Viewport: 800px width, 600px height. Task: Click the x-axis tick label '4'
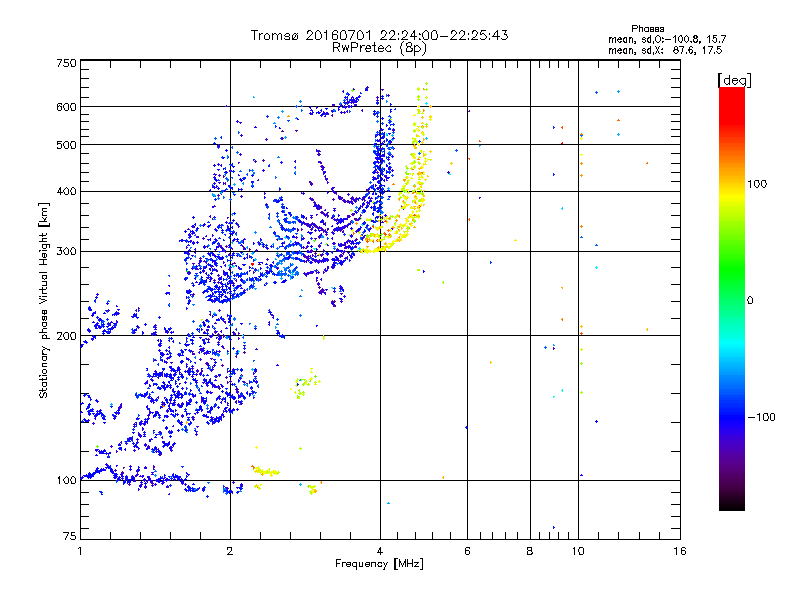pos(380,551)
